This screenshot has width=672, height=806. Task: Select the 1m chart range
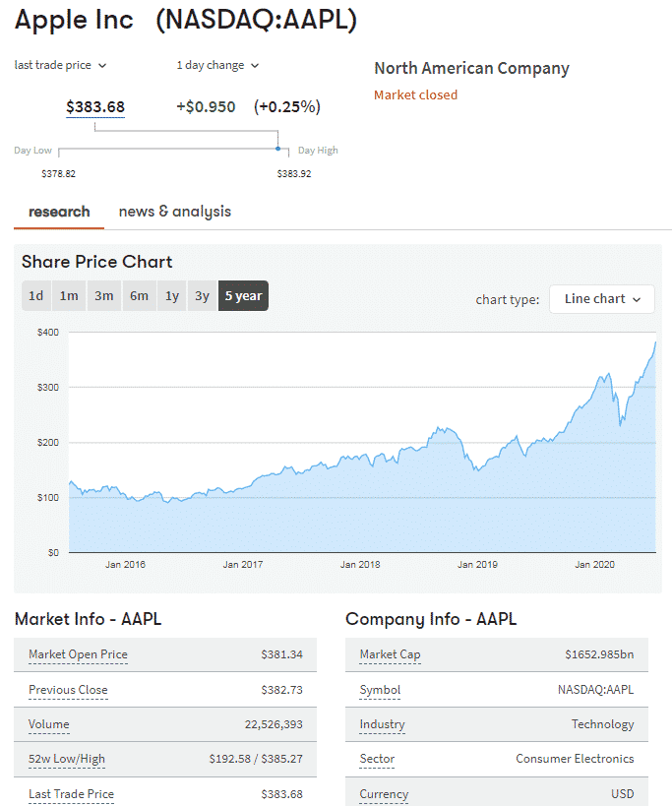pyautogui.click(x=69, y=296)
